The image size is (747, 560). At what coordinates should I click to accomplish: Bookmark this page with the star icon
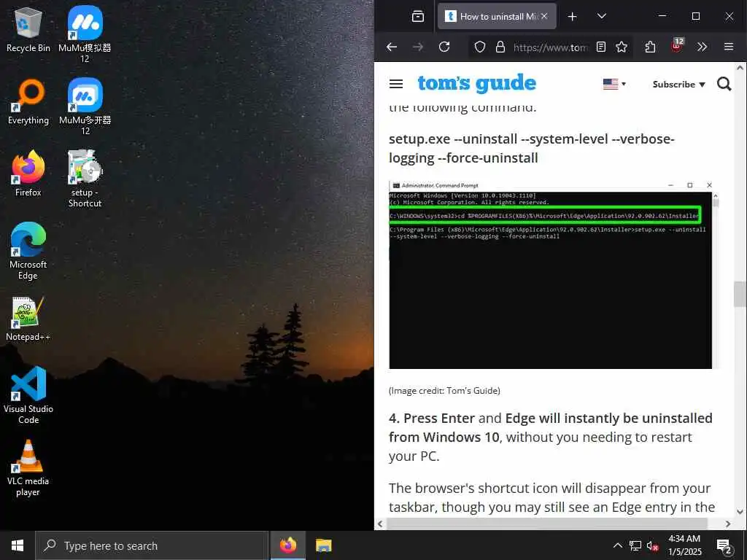pyautogui.click(x=622, y=47)
